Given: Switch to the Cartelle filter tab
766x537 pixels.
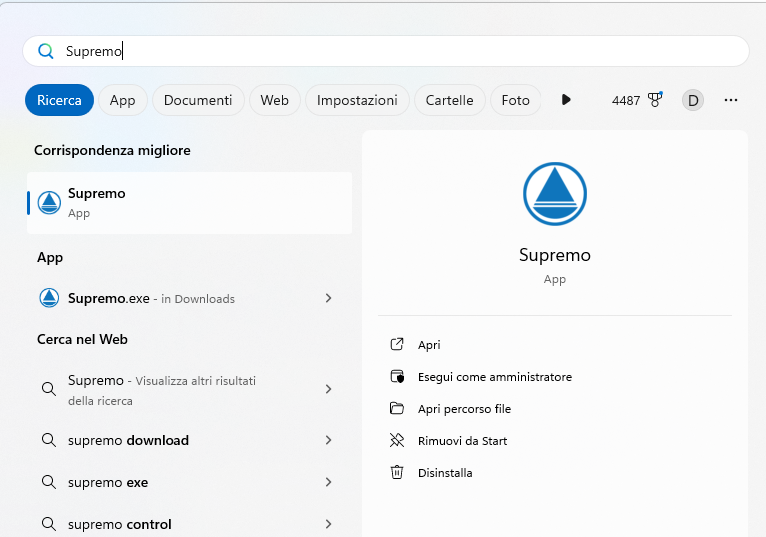Looking at the screenshot, I should tap(449, 100).
